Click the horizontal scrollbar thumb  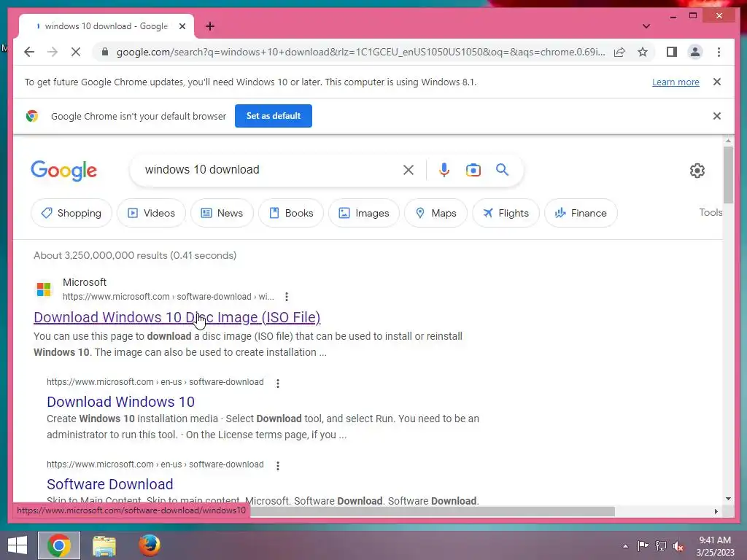433,511
